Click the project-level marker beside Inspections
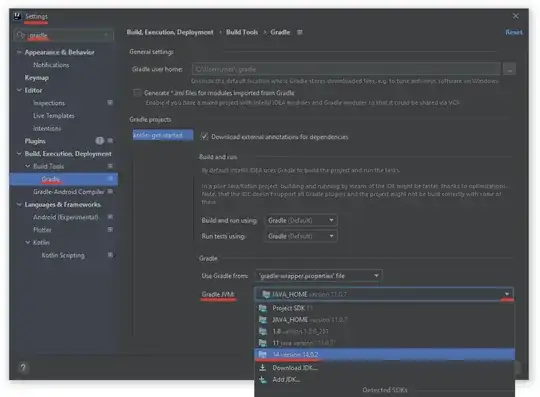 (110, 103)
